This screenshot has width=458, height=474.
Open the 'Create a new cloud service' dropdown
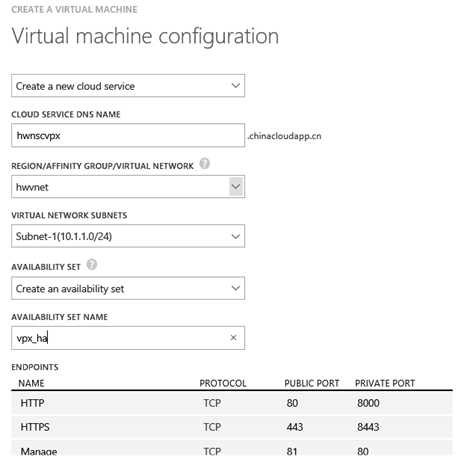click(x=128, y=86)
